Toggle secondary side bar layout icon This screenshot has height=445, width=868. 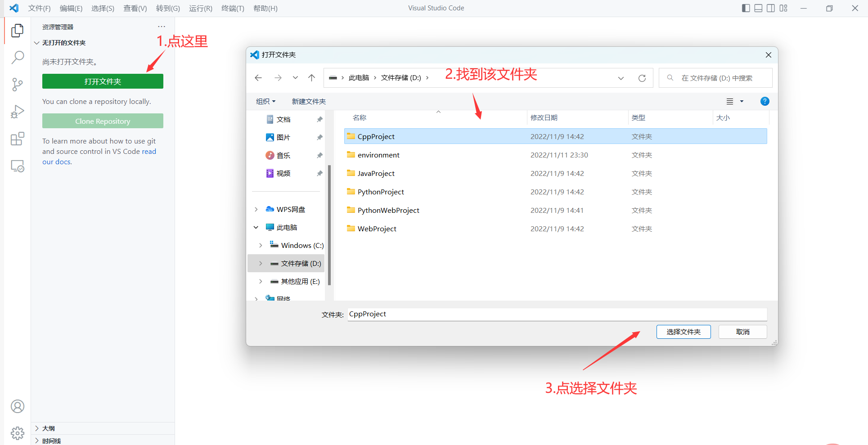[771, 8]
